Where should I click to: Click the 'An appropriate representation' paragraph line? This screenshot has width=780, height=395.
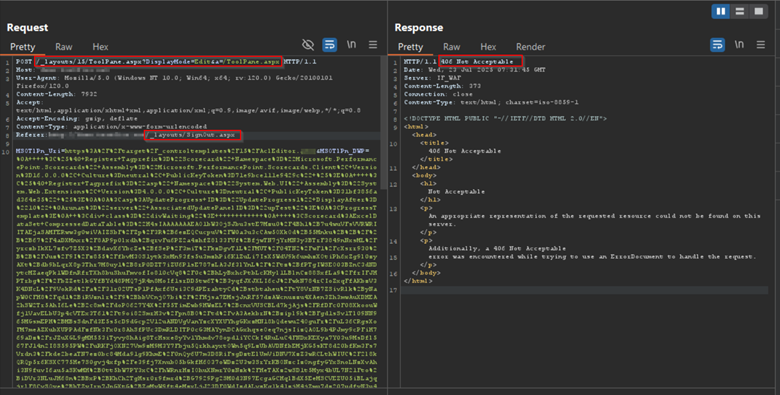click(x=594, y=216)
